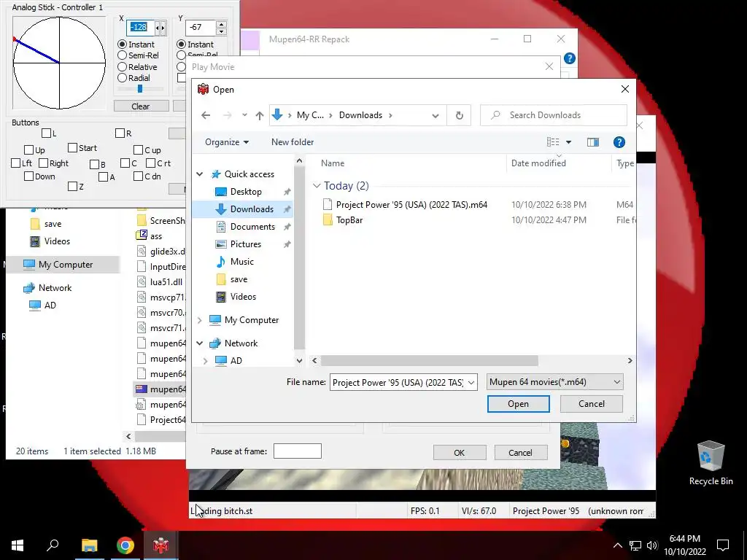The height and width of the screenshot is (560, 747).
Task: Open the Open dialog help button
Action: point(619,142)
